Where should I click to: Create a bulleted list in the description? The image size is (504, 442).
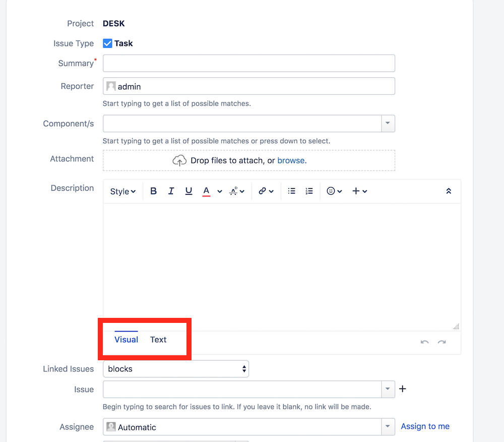point(291,191)
